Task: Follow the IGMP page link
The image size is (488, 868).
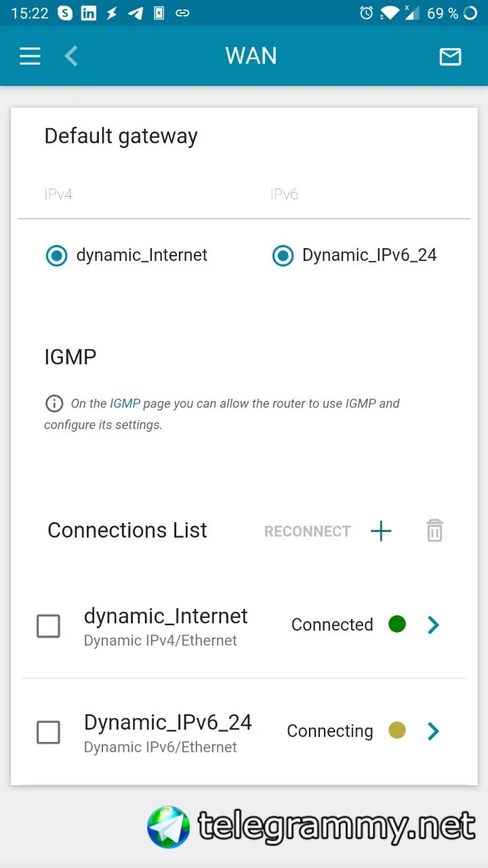Action: (x=125, y=403)
